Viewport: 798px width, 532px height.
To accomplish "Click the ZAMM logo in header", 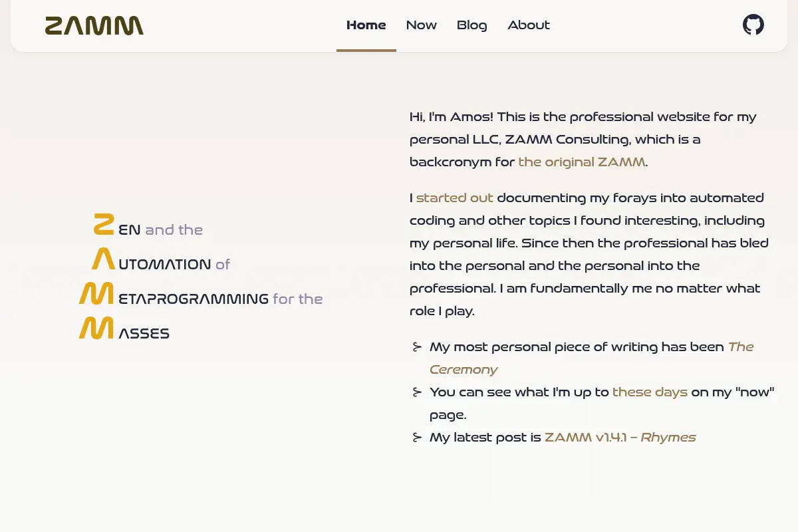I will click(x=94, y=26).
